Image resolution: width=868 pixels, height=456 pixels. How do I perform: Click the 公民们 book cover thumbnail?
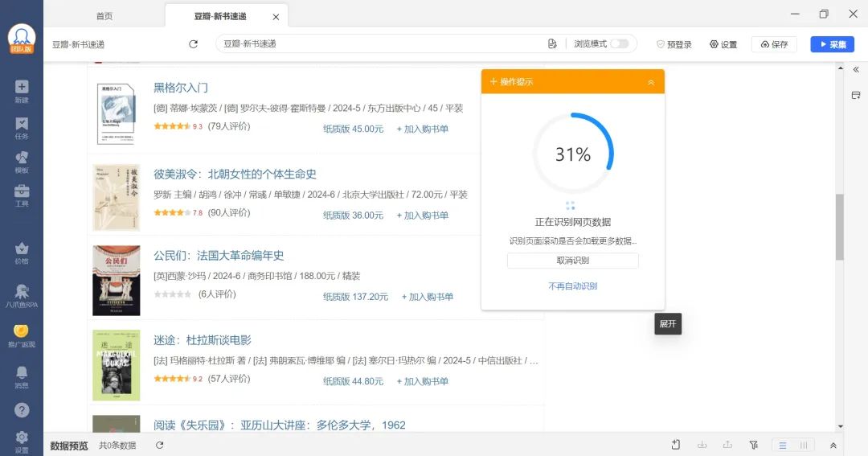click(x=116, y=281)
